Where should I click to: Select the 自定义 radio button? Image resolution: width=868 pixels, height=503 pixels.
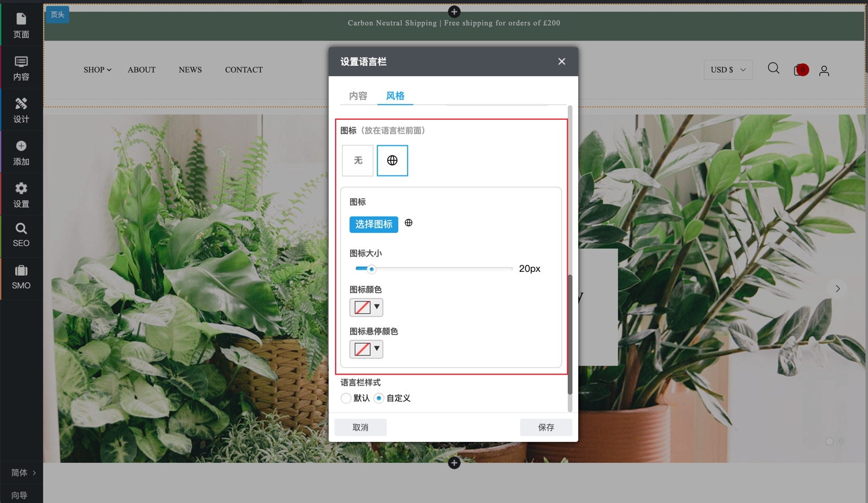379,398
